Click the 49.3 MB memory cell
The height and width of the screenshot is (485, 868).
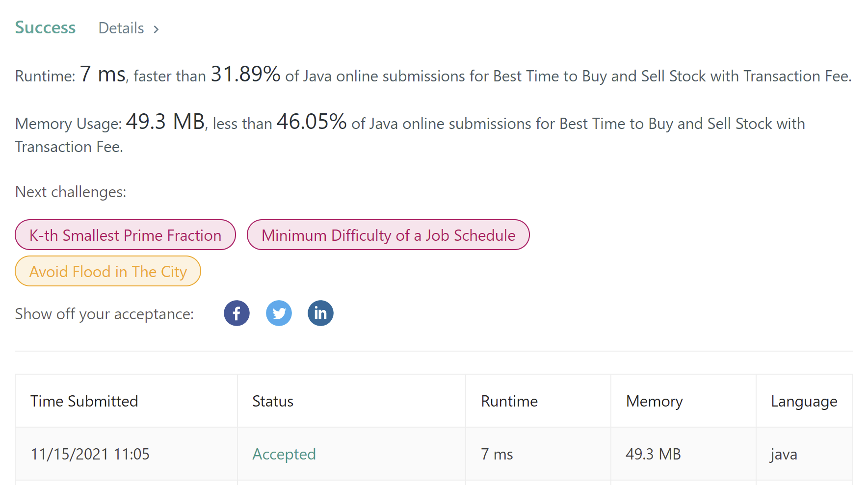(653, 454)
